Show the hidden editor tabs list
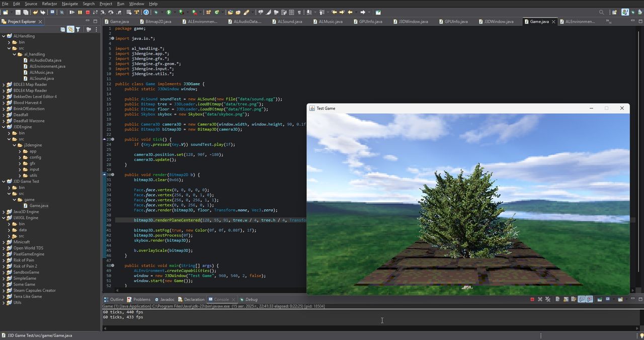The height and width of the screenshot is (340, 644). (x=608, y=22)
